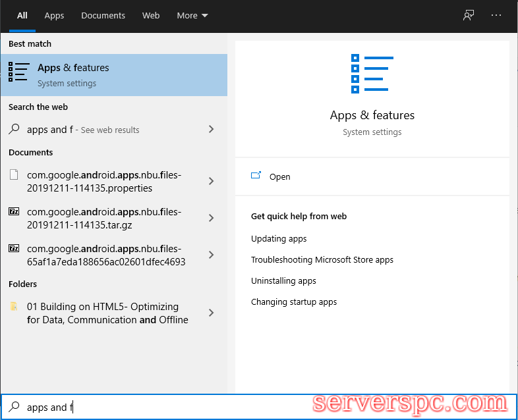Click the 7z archive icon of the .tar.gz file
This screenshot has height=420, width=518.
coord(14,212)
